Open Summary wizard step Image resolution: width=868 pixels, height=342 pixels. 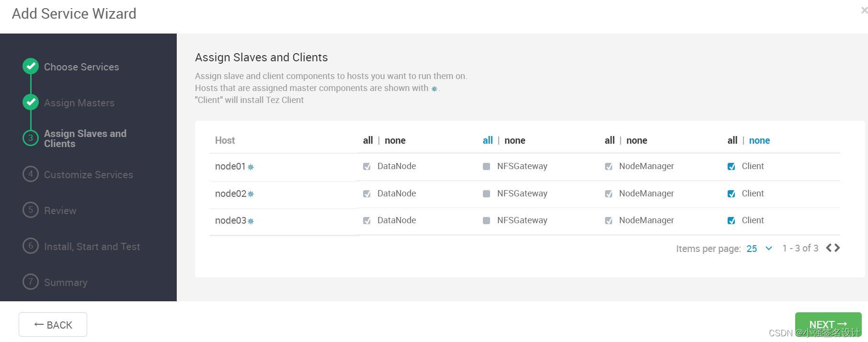pos(66,283)
